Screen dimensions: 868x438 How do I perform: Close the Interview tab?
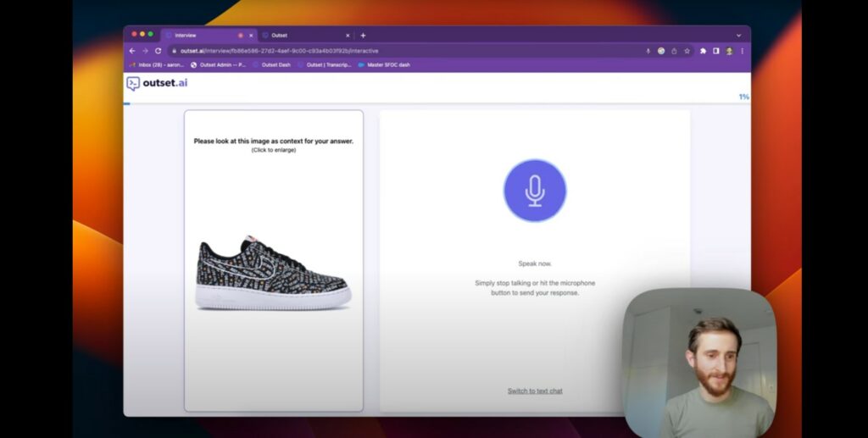(x=251, y=36)
